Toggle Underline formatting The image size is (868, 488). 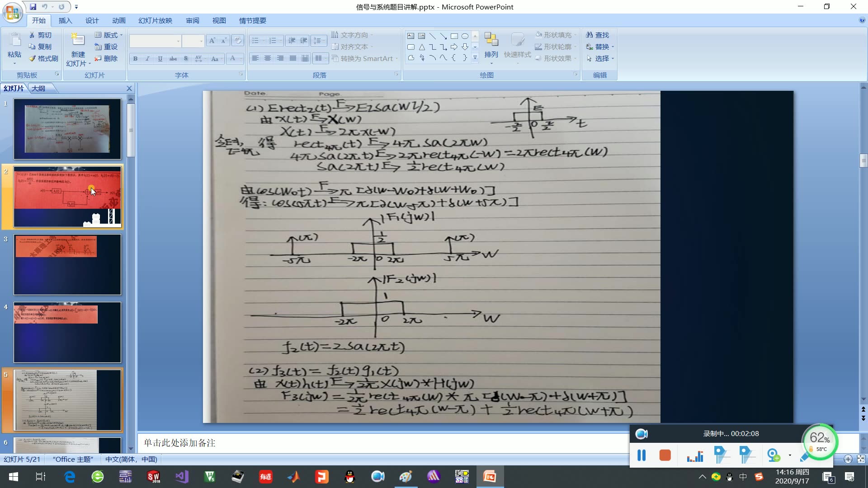160,59
